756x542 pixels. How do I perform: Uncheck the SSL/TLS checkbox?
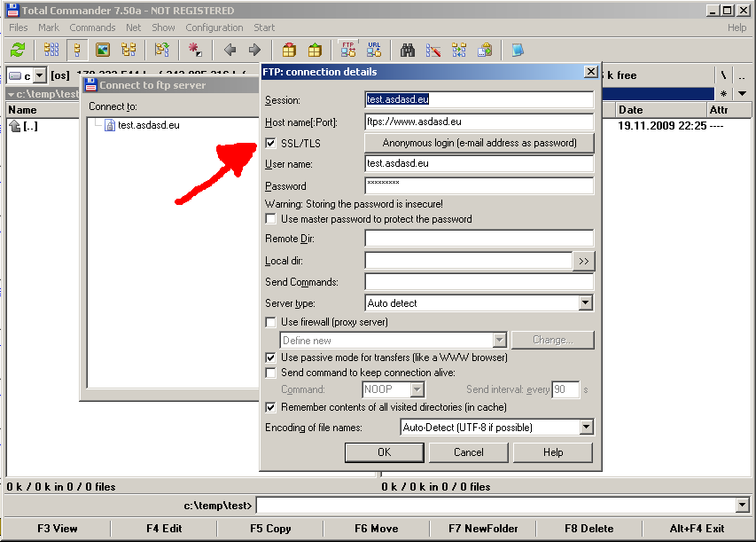coord(271,143)
